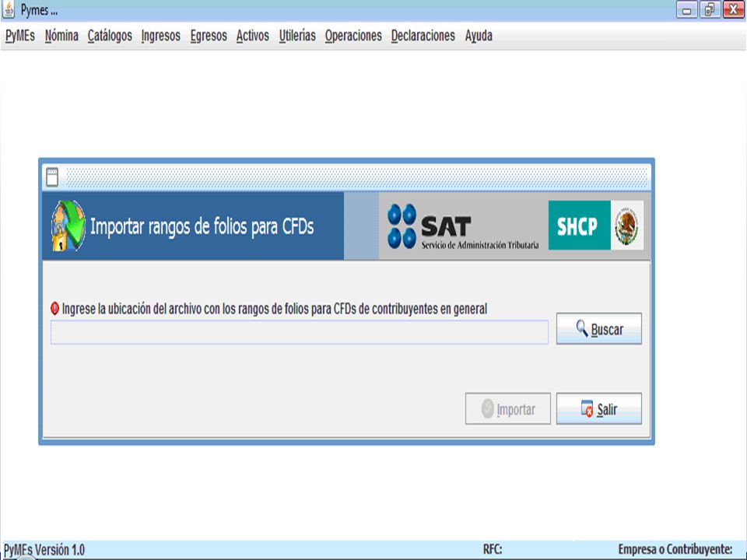Click the internal dialog dotted title bar

tap(356, 177)
